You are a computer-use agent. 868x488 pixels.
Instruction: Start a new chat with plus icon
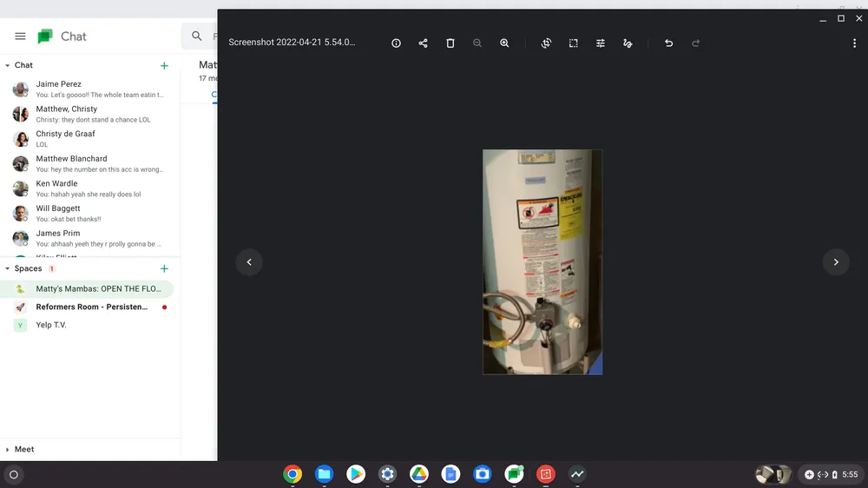coord(164,65)
